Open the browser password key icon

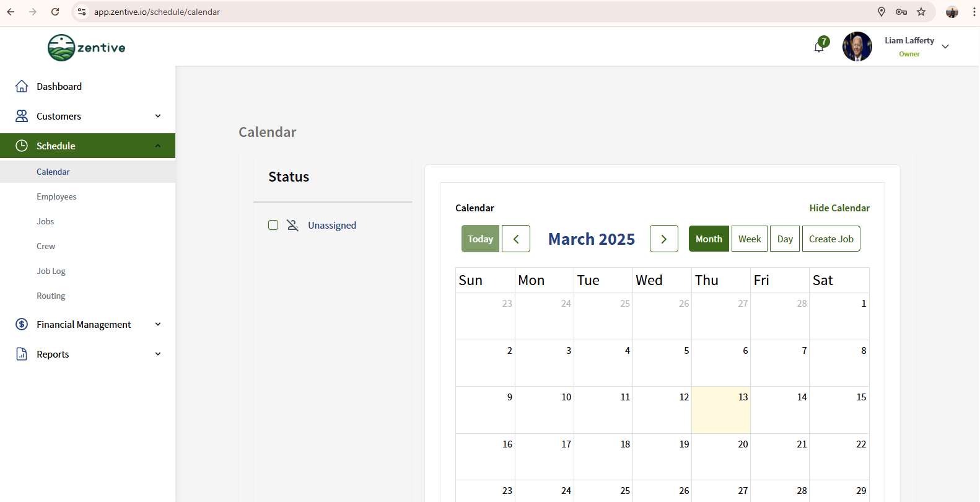[901, 12]
